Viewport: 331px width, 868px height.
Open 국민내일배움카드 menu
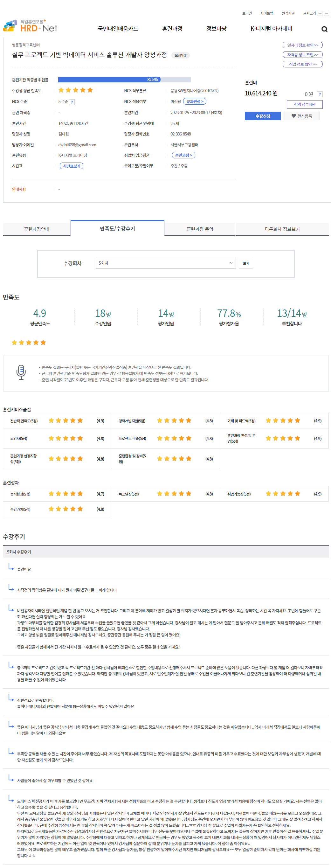(118, 29)
